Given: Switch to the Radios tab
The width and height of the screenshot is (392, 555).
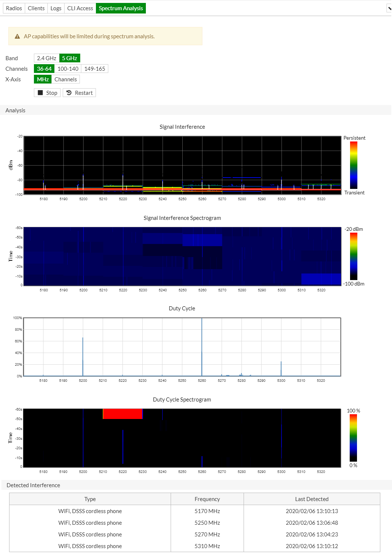Looking at the screenshot, I should (x=13, y=8).
